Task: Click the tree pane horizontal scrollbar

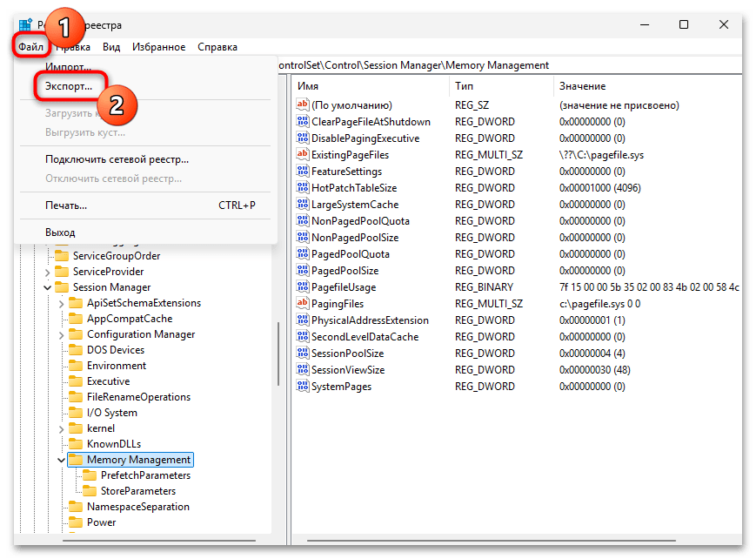Action: coord(159,541)
